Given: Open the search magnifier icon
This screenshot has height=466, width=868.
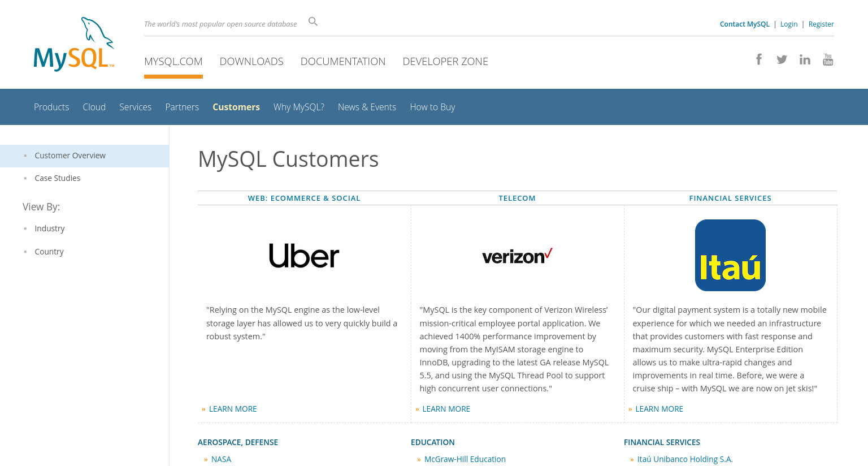Looking at the screenshot, I should tap(313, 21).
